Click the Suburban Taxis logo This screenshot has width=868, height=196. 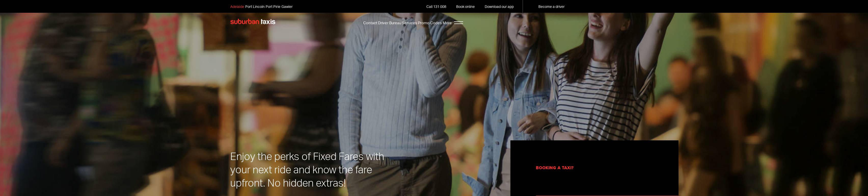click(253, 22)
